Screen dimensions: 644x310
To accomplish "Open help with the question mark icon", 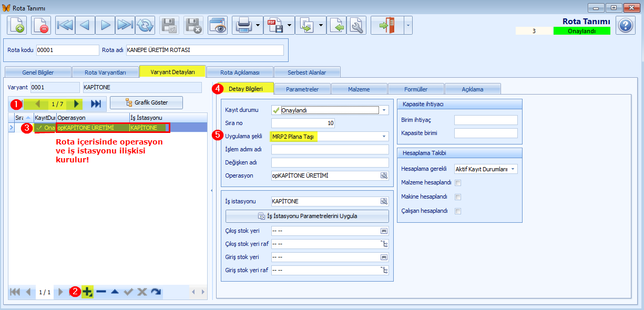I will click(x=626, y=25).
